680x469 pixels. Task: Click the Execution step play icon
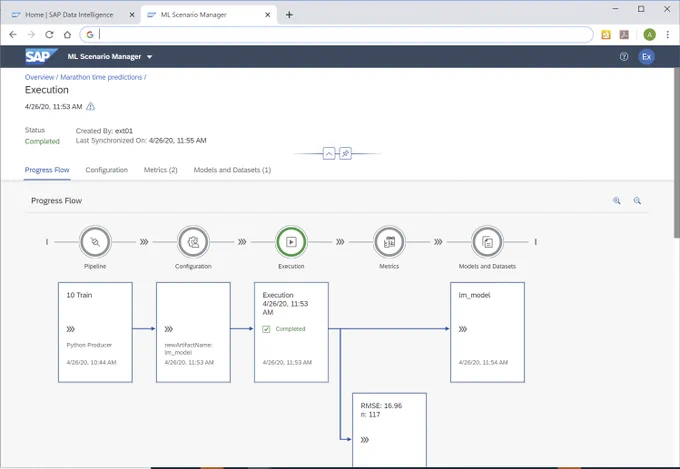291,242
